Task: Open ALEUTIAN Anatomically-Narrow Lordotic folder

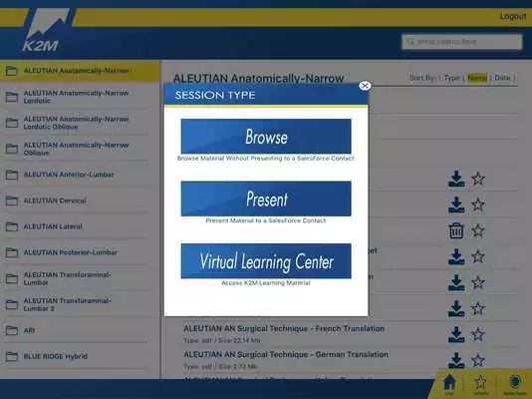Action: tap(76, 97)
